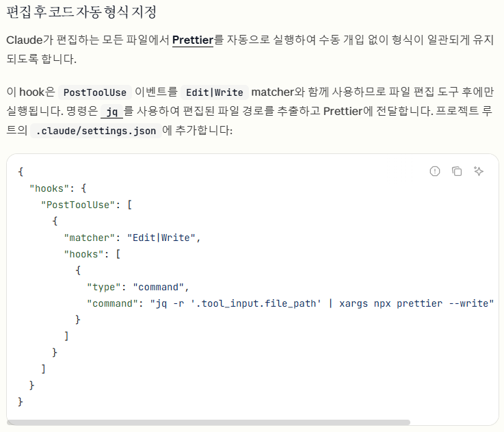Click the Edit|Write inline code in paragraph
The image size is (504, 432).
215,92
